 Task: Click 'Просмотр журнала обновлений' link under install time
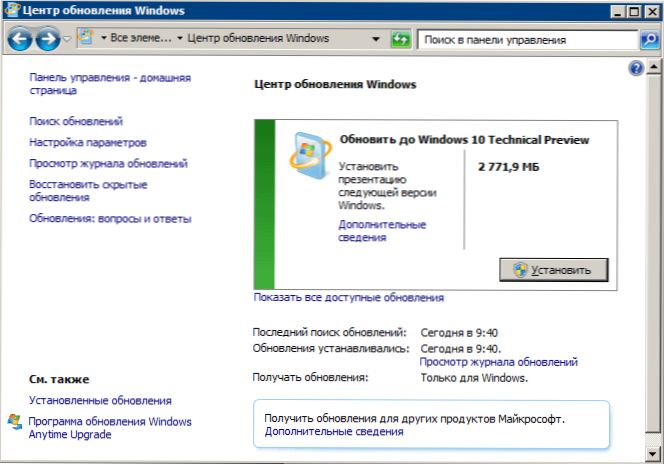click(498, 362)
